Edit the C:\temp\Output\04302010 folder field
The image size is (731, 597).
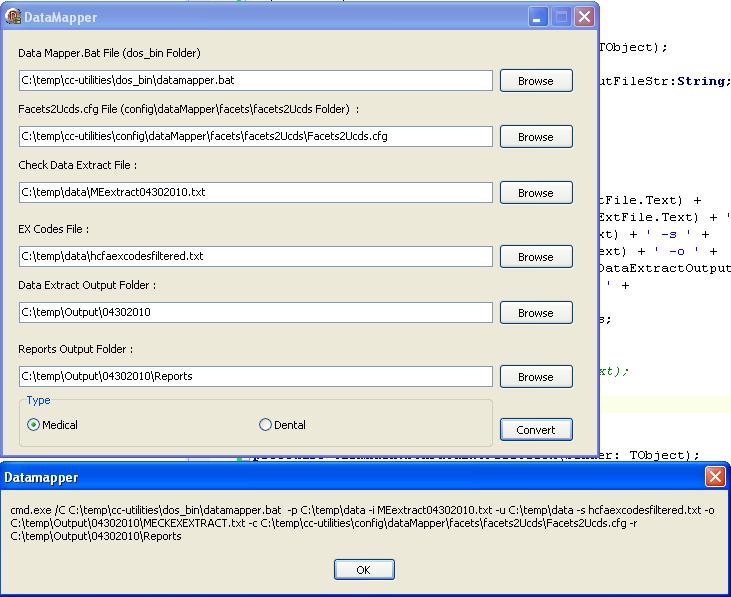click(x=255, y=312)
